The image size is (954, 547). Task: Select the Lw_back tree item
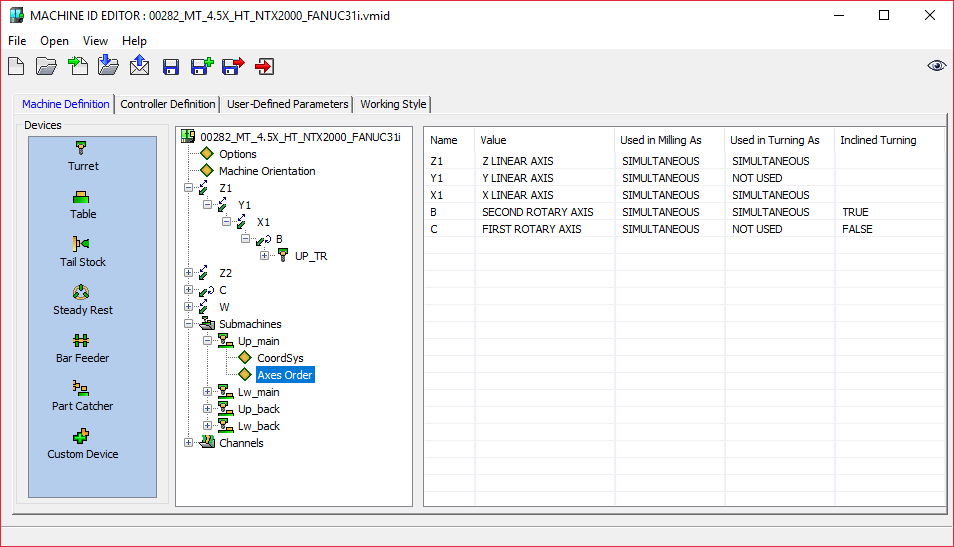[x=259, y=426]
